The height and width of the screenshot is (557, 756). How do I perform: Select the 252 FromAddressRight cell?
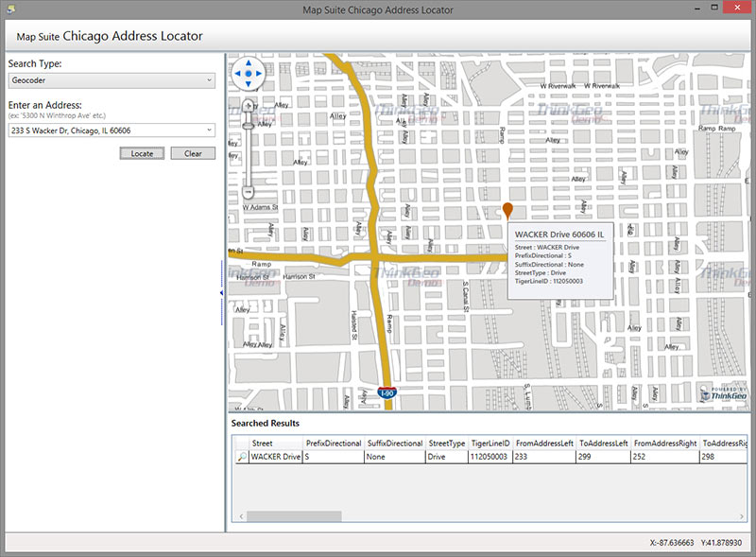(665, 457)
